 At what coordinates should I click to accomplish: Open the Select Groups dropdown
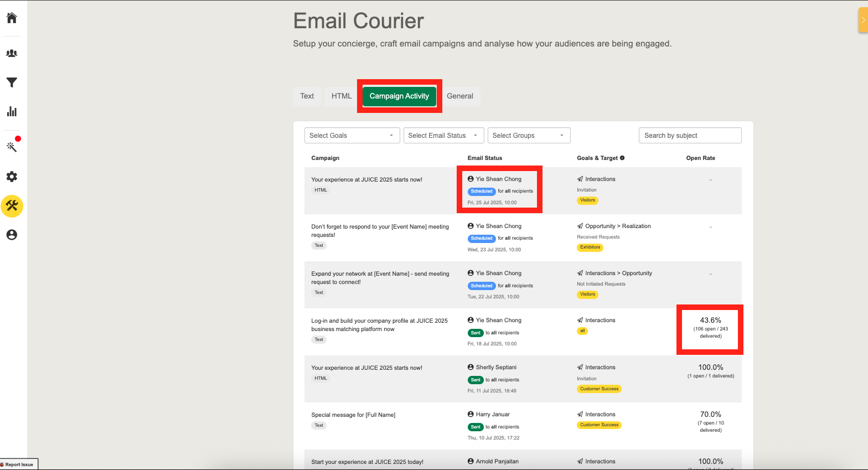(x=529, y=136)
